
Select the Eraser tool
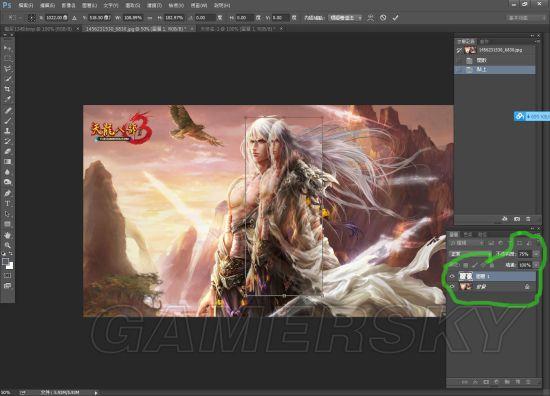[7, 151]
